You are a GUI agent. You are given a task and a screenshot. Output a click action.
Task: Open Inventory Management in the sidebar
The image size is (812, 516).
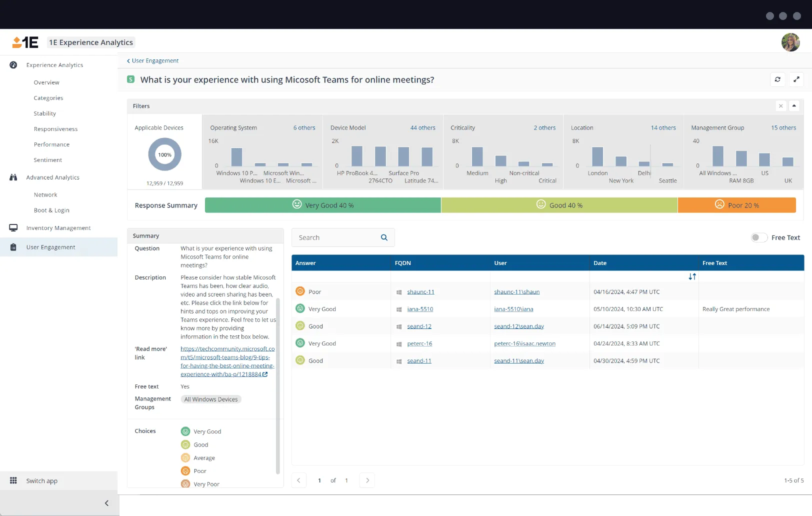point(58,228)
